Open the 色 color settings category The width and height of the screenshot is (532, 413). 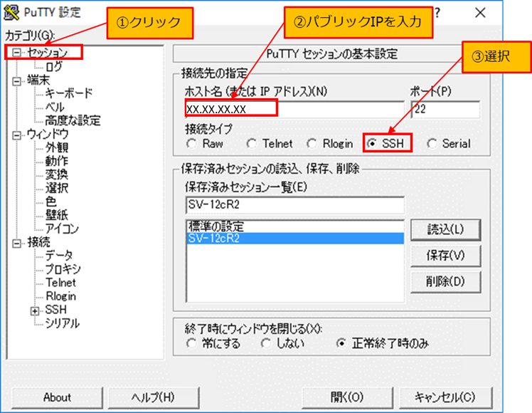click(50, 202)
